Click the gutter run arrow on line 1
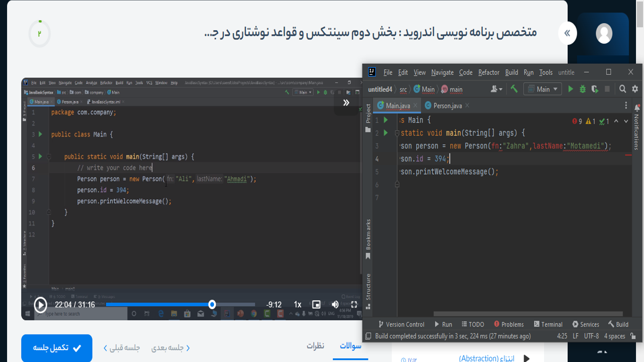644x362 pixels. 385,120
